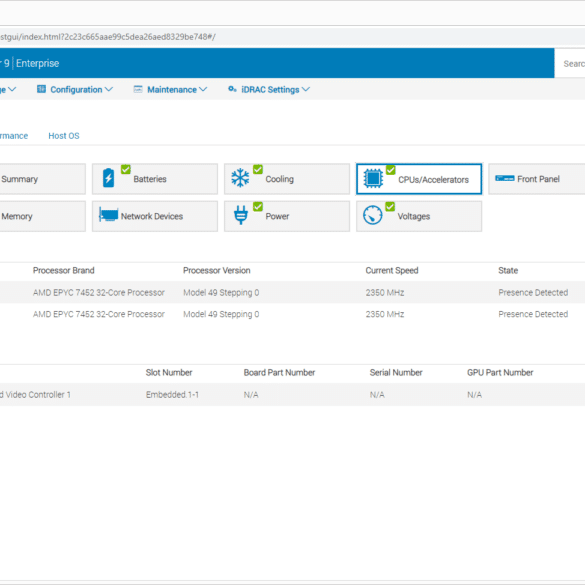Click the Board Part Number column header
The image size is (585, 585).
pos(279,372)
